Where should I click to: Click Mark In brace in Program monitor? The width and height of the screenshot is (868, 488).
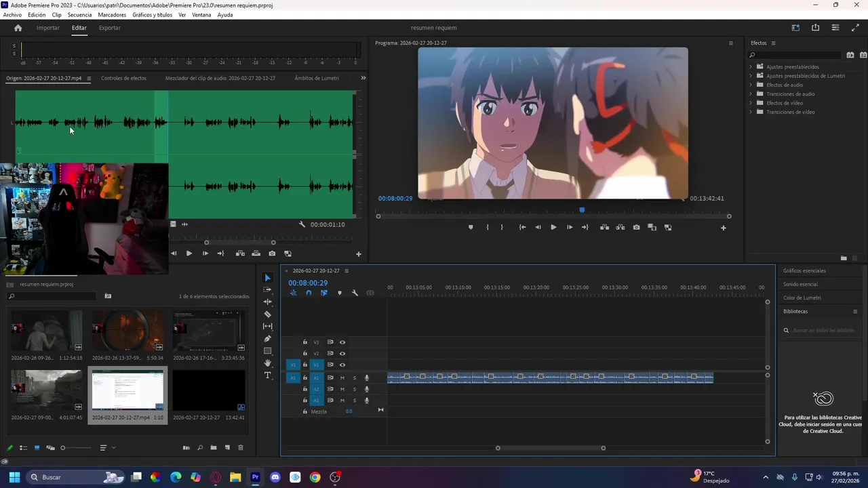point(488,227)
